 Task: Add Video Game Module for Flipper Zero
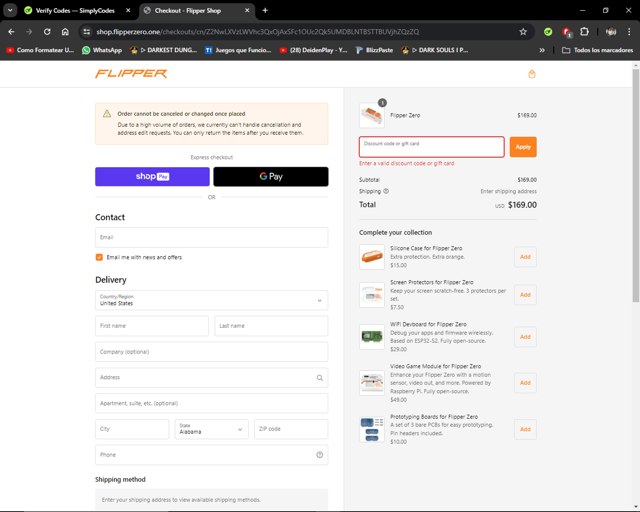click(525, 383)
